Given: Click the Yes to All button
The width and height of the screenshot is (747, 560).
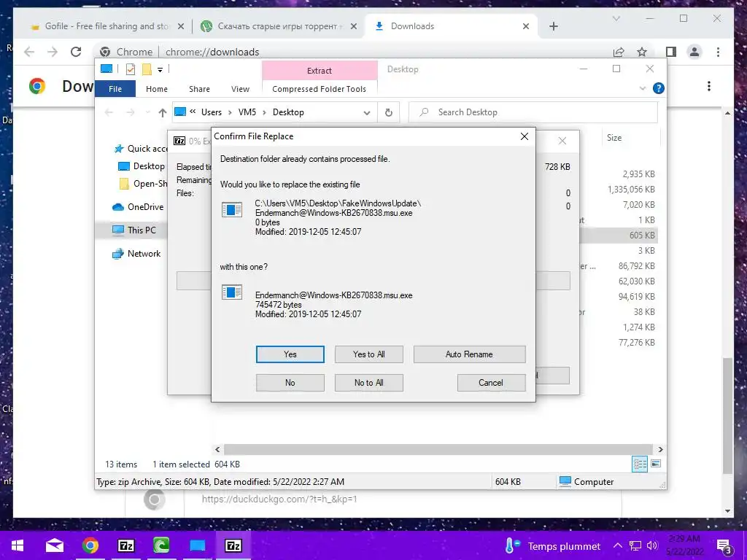Looking at the screenshot, I should [x=368, y=354].
